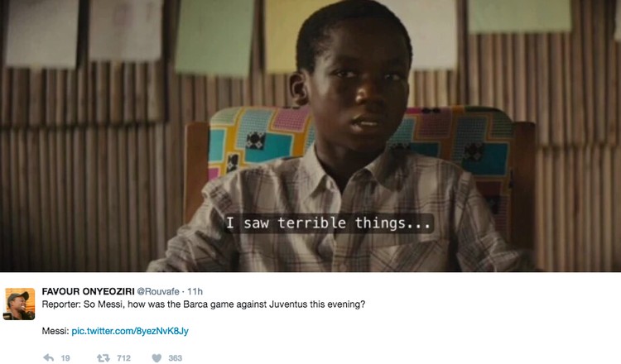Open the retweet count showing 712

(123, 358)
